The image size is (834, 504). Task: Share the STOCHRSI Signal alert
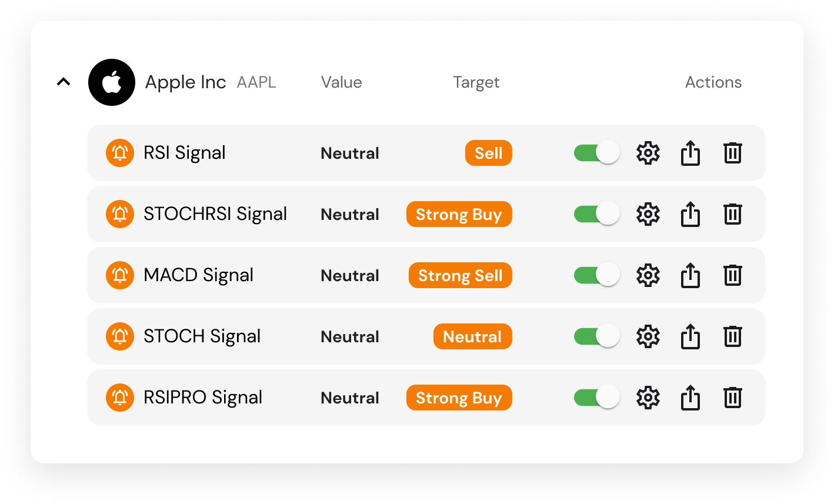tap(690, 214)
